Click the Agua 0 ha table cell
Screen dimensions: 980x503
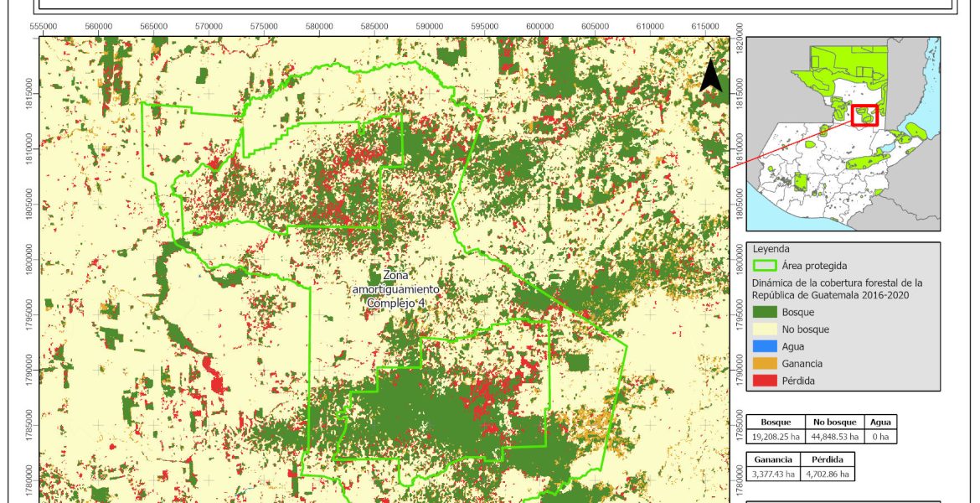click(x=880, y=437)
